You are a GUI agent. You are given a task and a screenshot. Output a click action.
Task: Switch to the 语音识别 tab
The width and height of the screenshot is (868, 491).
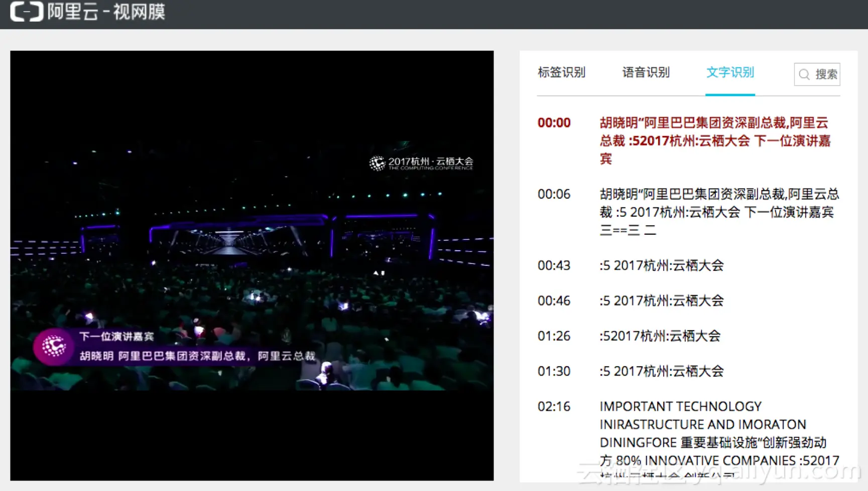click(646, 73)
